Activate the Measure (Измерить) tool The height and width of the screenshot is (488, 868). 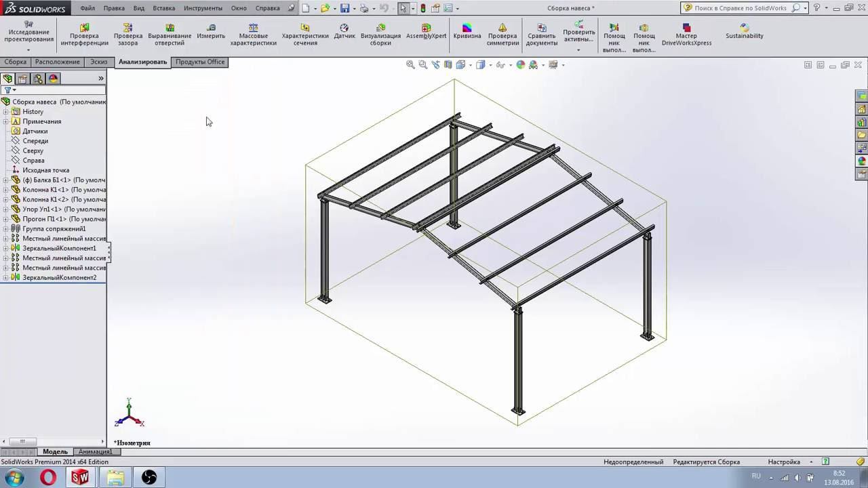pyautogui.click(x=211, y=32)
